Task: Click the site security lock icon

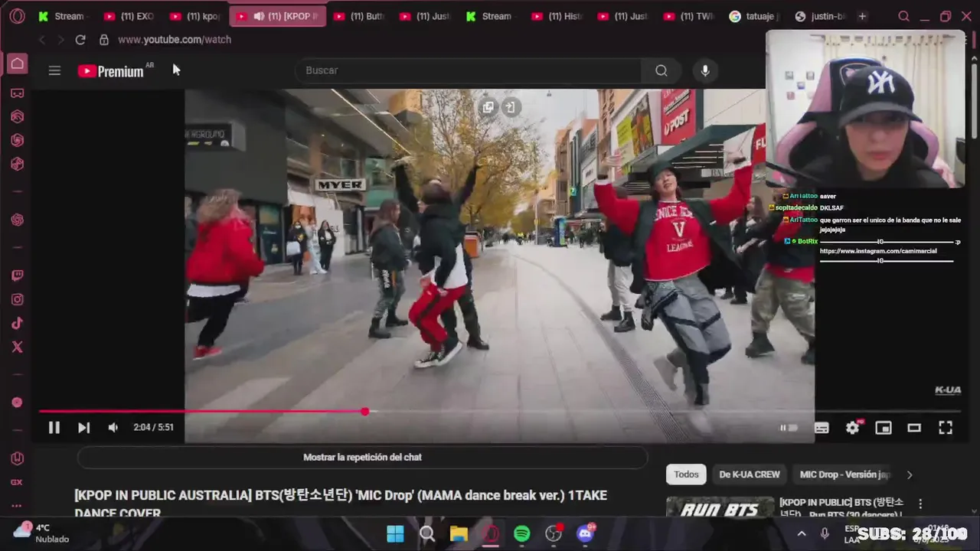Action: click(x=104, y=40)
